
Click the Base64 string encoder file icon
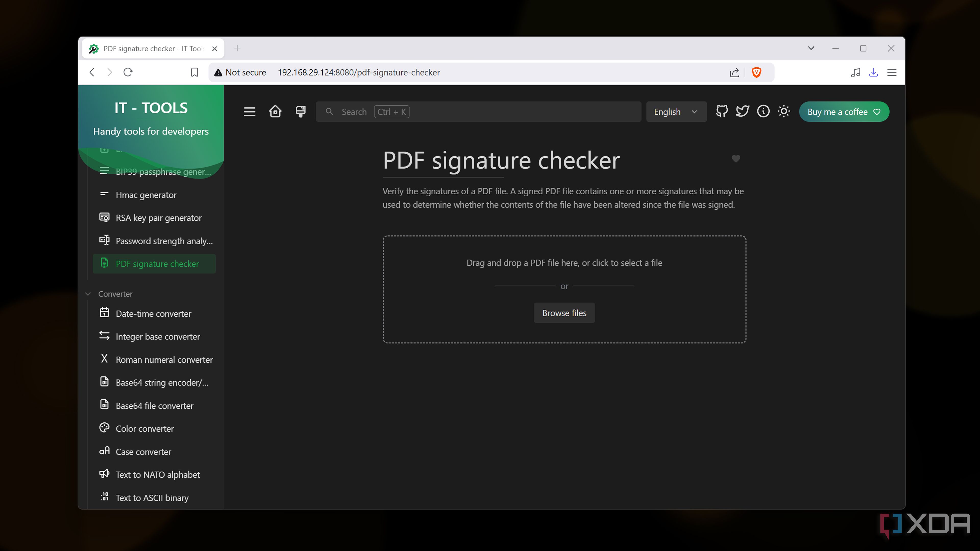pyautogui.click(x=104, y=381)
